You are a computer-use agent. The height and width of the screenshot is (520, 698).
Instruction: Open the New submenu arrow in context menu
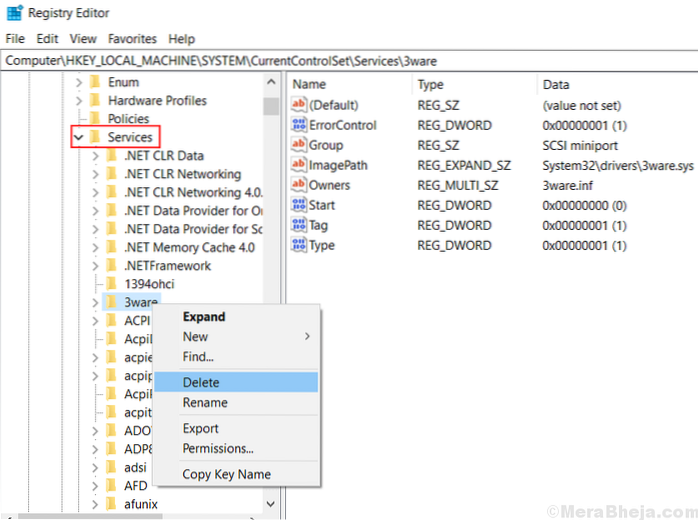point(307,337)
